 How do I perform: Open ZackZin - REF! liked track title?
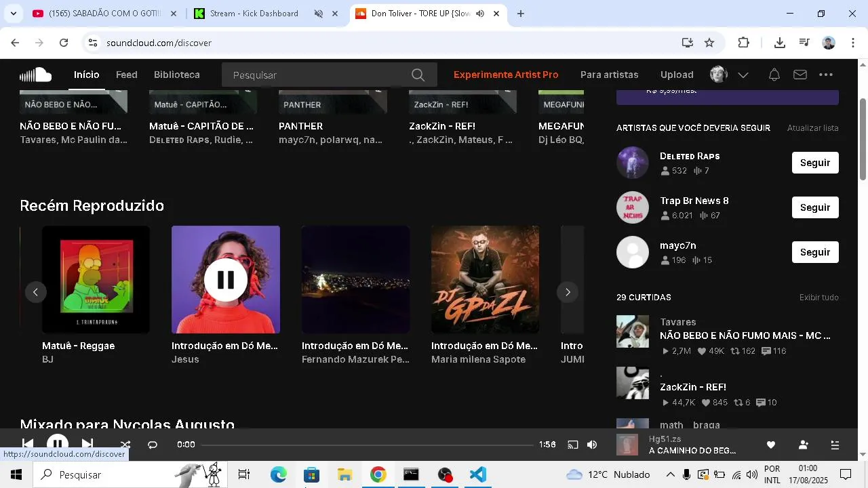click(x=693, y=387)
